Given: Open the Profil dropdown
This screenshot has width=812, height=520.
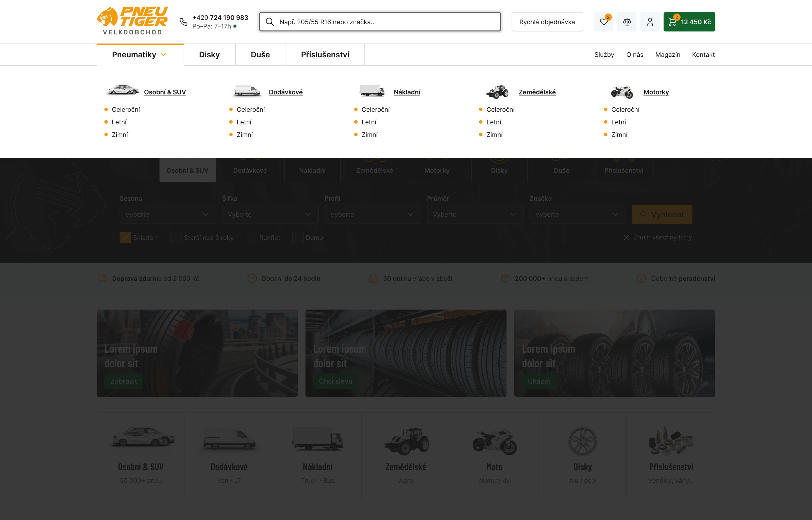Looking at the screenshot, I should pyautogui.click(x=373, y=214).
